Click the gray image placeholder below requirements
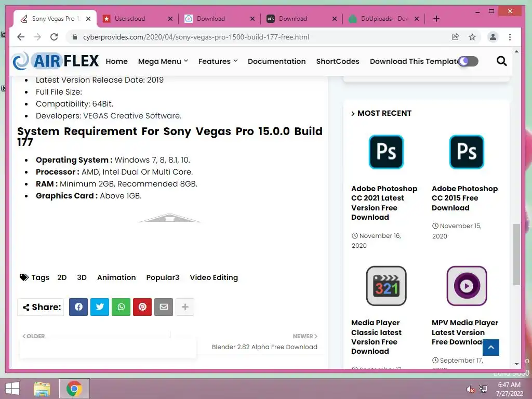The image size is (532, 399). click(170, 218)
